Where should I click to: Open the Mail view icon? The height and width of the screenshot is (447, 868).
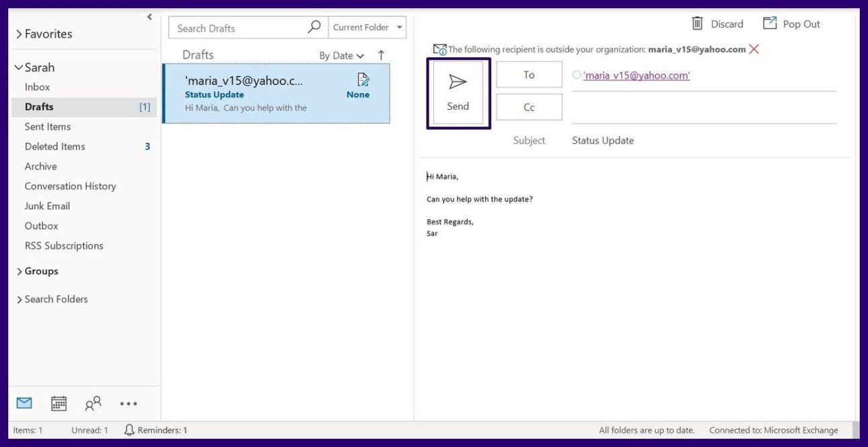24,403
